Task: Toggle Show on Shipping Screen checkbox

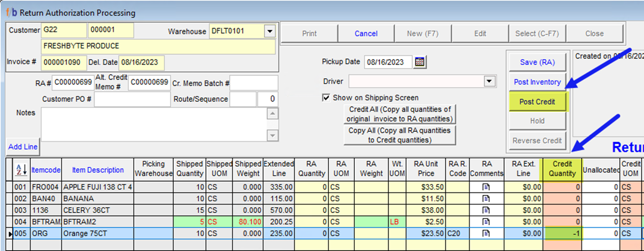Action: (327, 98)
